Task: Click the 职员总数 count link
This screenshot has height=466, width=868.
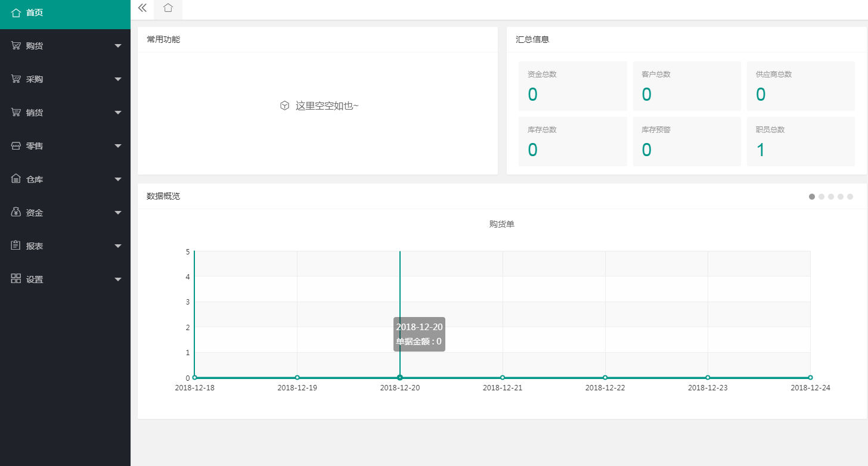Action: 801,141
